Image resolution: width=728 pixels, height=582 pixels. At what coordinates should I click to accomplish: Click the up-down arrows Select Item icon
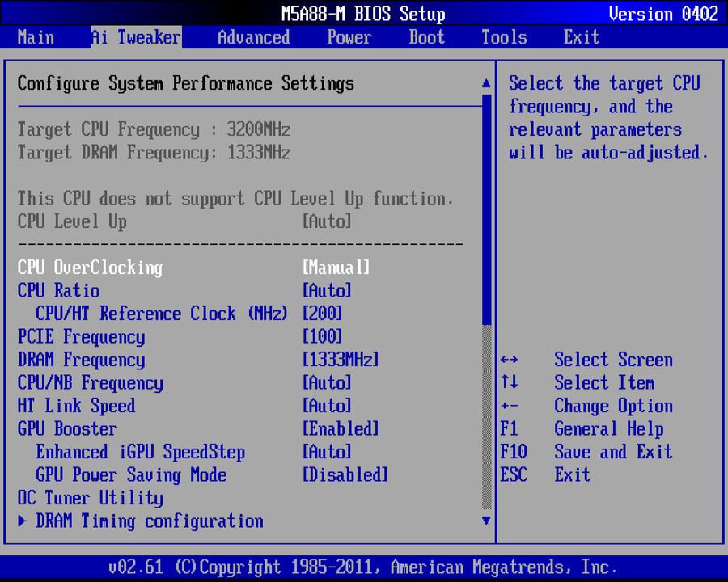(510, 382)
